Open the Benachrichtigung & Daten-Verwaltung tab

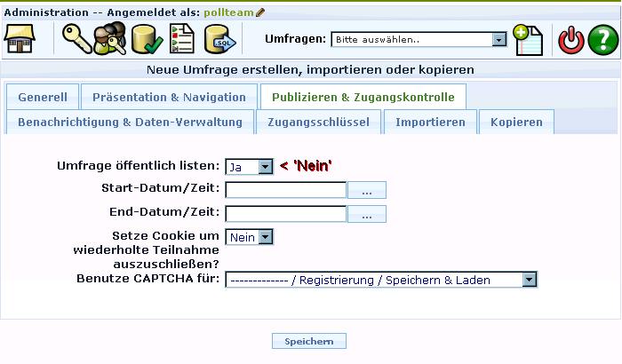point(130,123)
